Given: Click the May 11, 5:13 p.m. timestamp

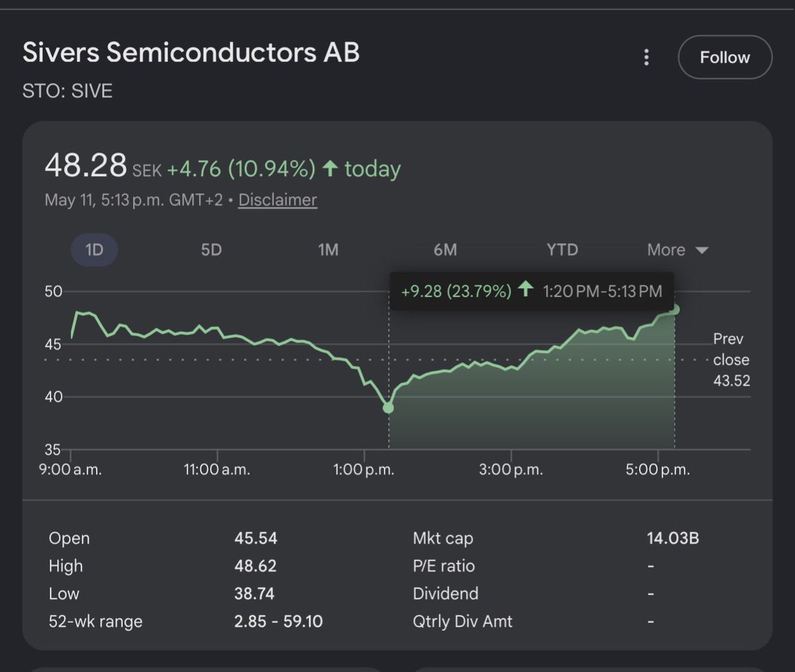Looking at the screenshot, I should coord(134,200).
